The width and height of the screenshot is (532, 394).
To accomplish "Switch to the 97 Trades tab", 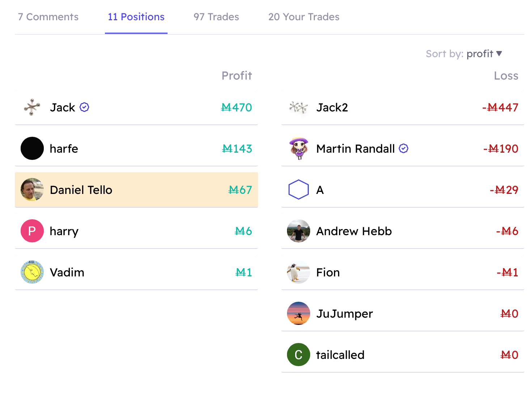I will (216, 17).
